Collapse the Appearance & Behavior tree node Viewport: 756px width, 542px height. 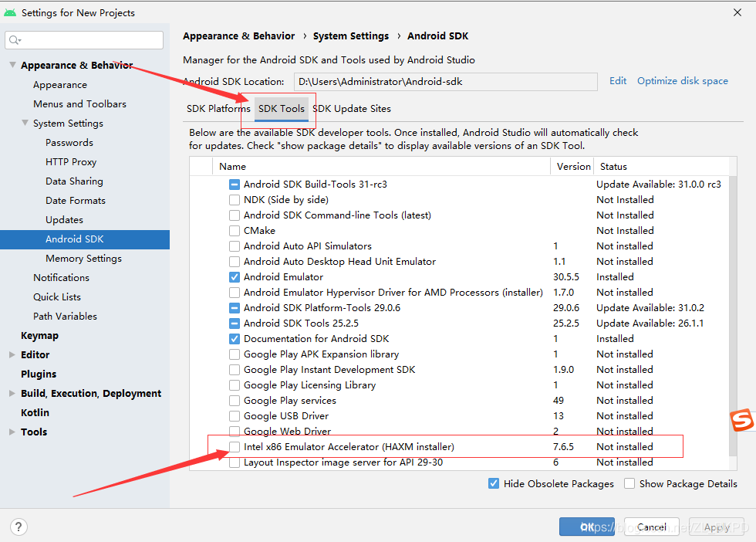tap(12, 65)
